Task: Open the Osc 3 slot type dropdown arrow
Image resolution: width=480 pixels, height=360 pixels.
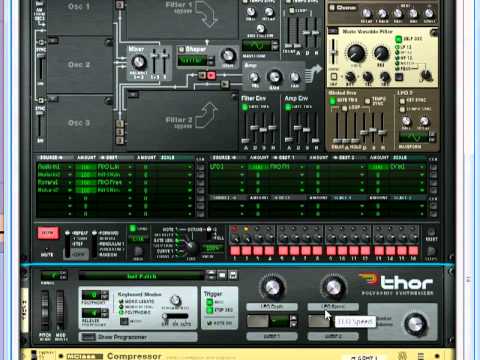Action: 53,98
